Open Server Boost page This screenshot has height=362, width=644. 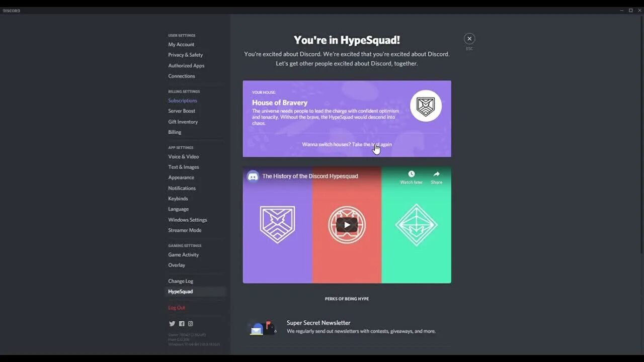click(x=181, y=111)
